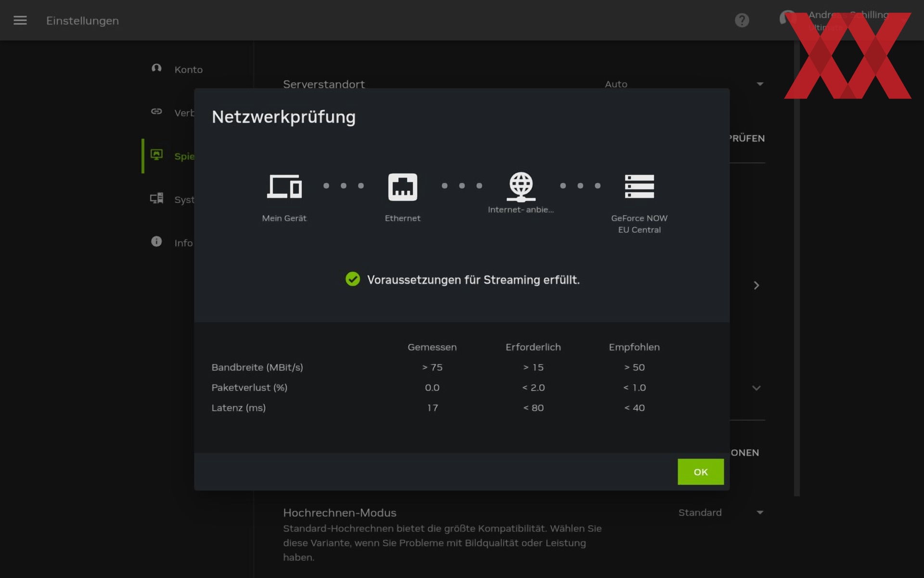This screenshot has width=924, height=578.
Task: Open the help question mark icon
Action: tap(742, 20)
